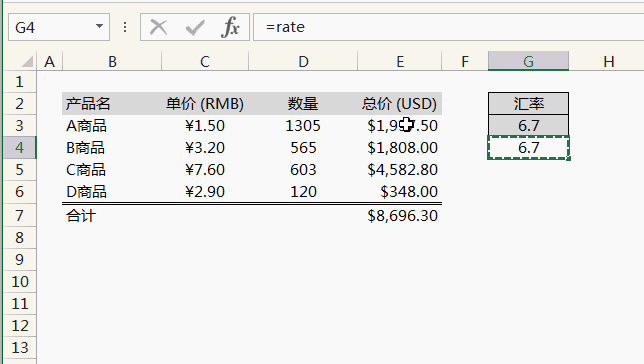Select total cell $1,808.00
The image size is (644, 364).
400,147
